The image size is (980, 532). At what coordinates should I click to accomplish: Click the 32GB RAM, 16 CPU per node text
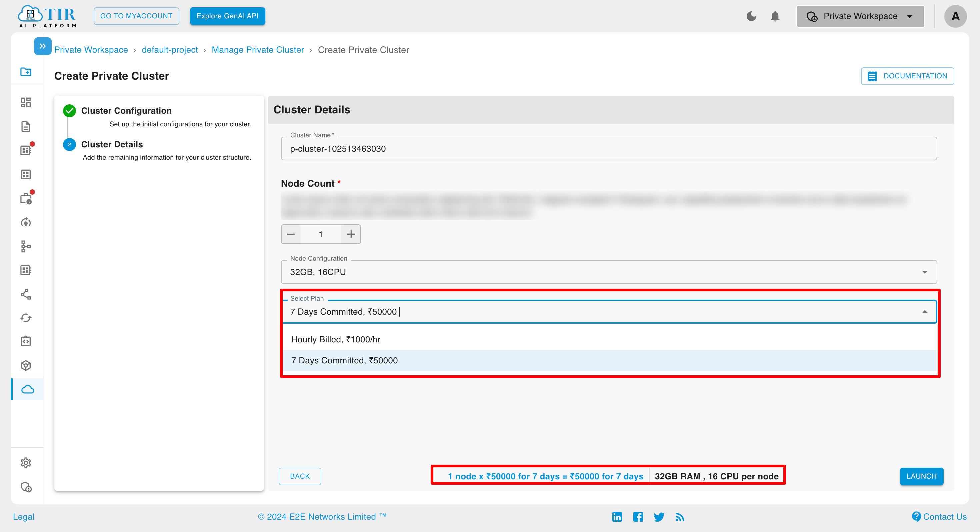click(x=717, y=476)
